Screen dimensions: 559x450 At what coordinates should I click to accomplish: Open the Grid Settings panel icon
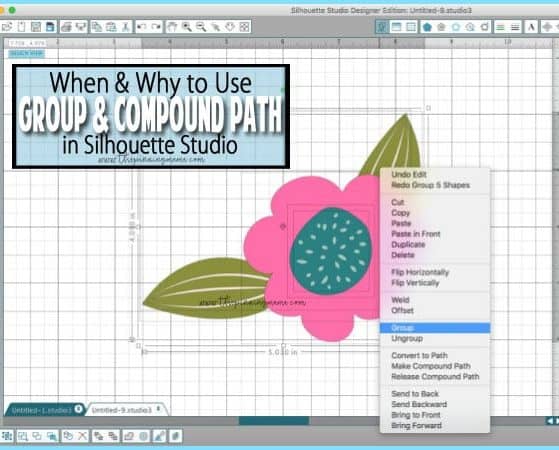[x=411, y=27]
